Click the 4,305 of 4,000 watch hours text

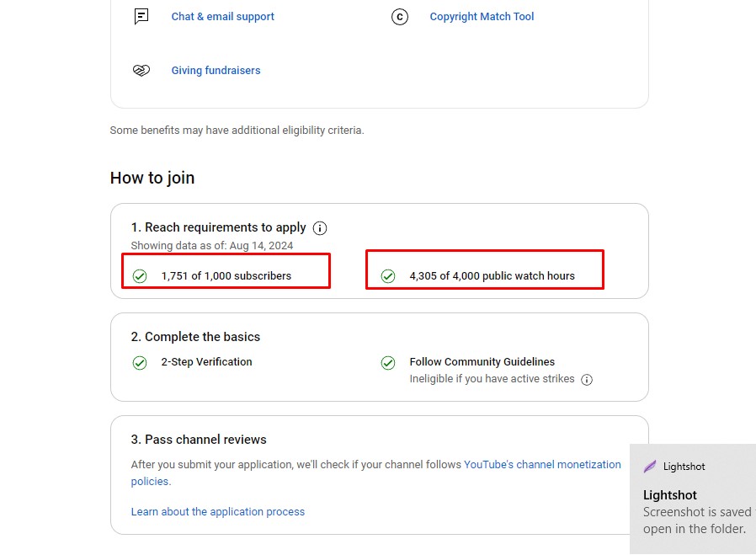tap(492, 276)
